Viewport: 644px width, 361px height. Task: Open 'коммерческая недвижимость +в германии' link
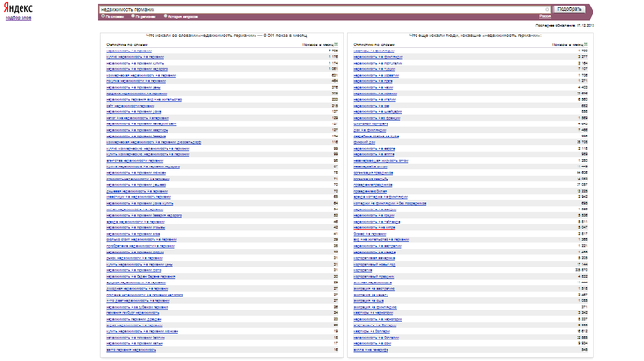click(x=140, y=76)
